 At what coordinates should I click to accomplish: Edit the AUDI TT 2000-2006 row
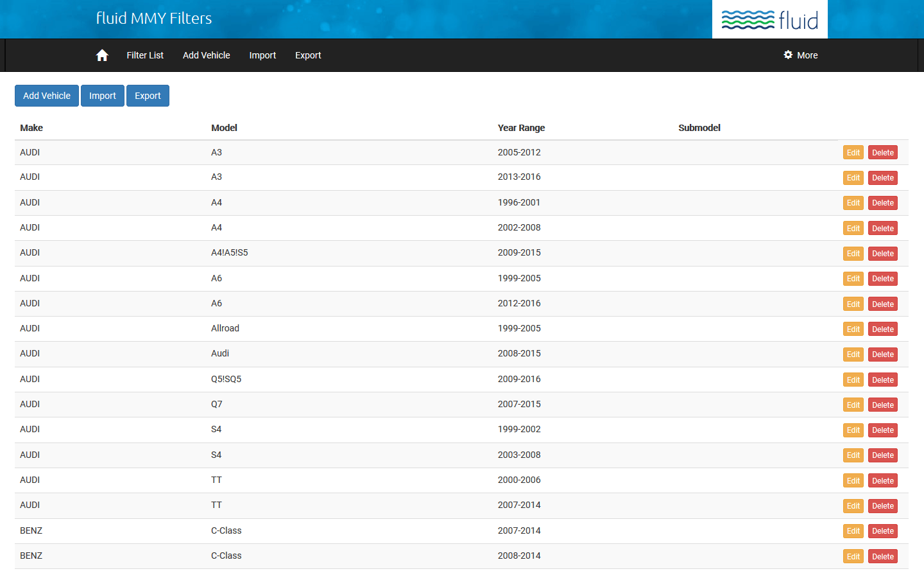coord(853,481)
